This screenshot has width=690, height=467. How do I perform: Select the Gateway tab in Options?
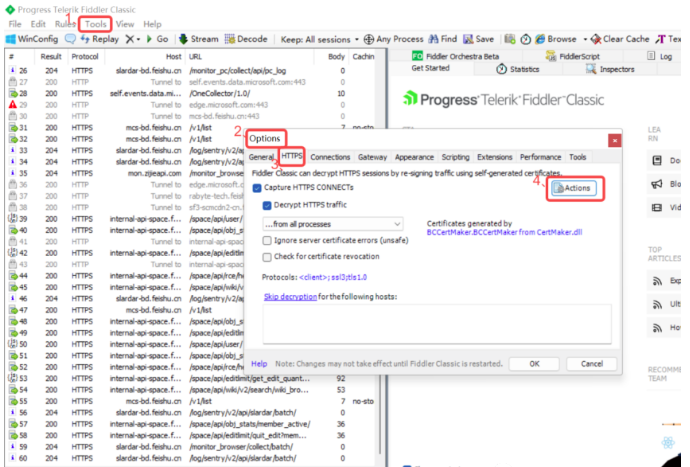pos(372,157)
